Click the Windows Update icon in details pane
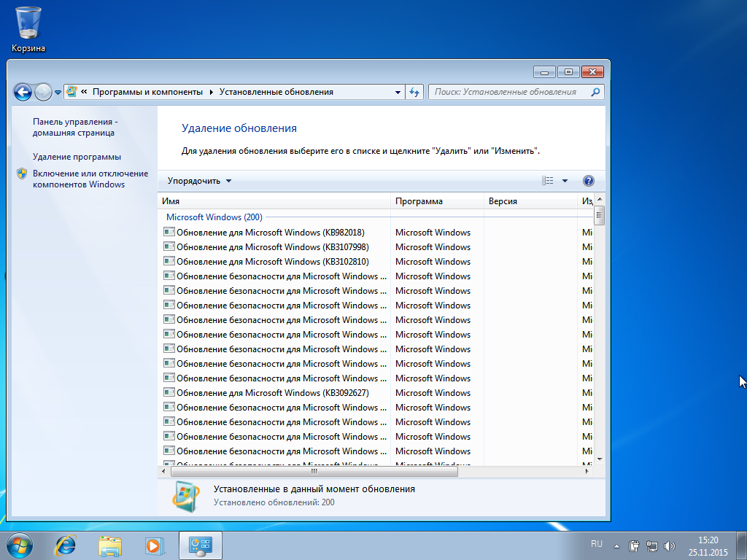The height and width of the screenshot is (560, 747). point(186,496)
